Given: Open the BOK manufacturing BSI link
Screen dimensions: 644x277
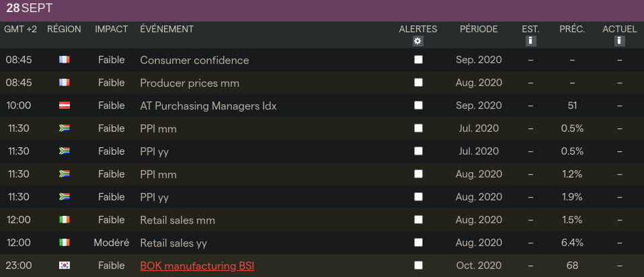Looking at the screenshot, I should click(x=197, y=266).
